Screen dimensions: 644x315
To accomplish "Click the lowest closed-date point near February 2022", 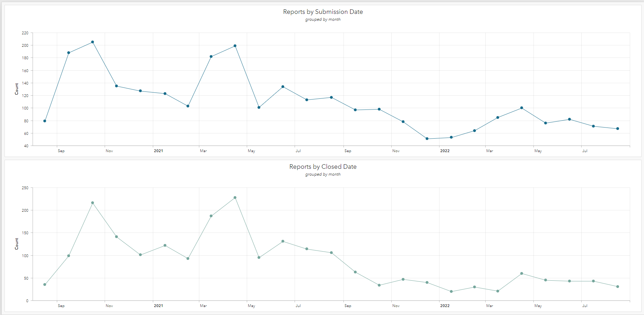I will (451, 291).
